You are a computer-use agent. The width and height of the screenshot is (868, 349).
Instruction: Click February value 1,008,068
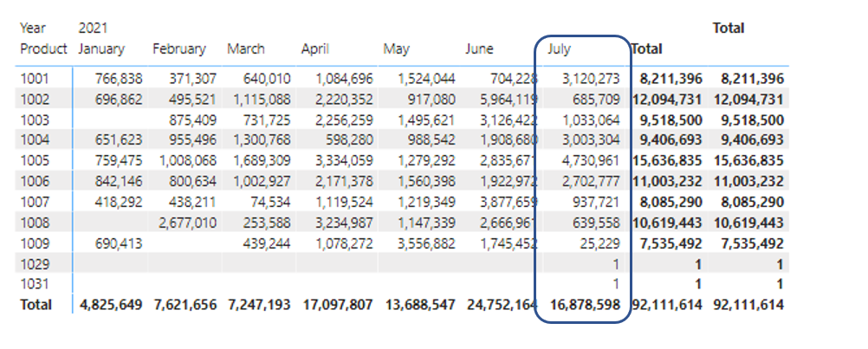pos(188,161)
